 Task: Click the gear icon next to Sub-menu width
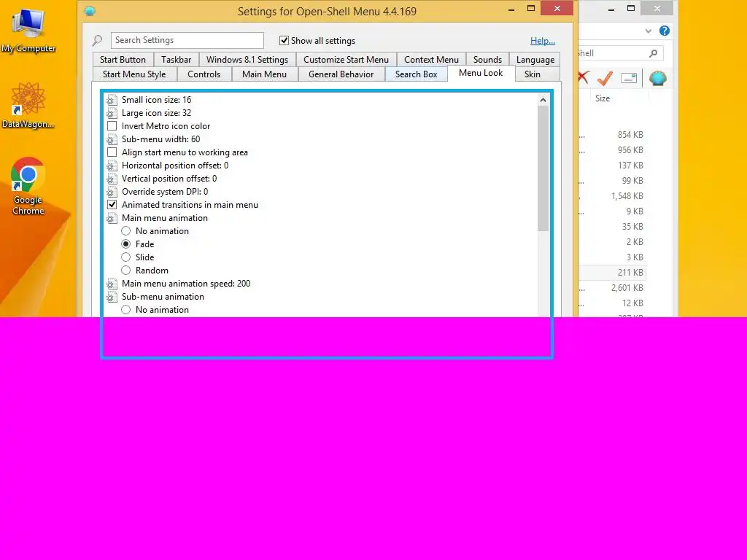(x=112, y=139)
